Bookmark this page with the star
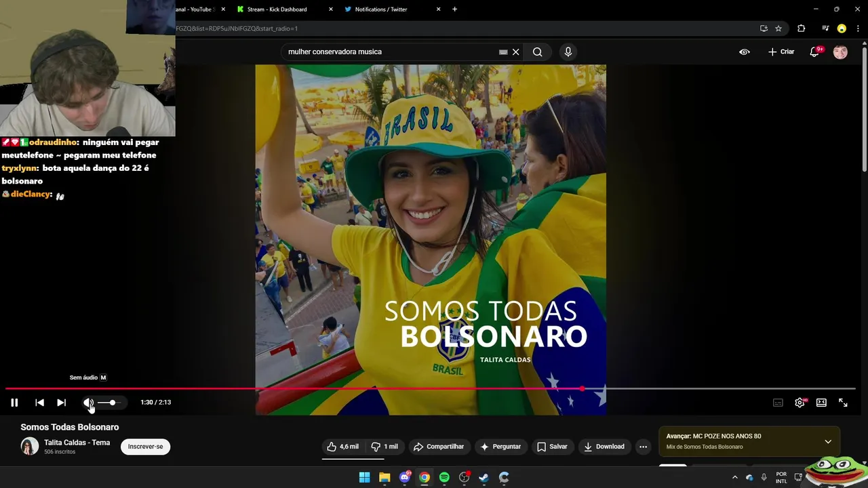The height and width of the screenshot is (488, 868). 778,28
